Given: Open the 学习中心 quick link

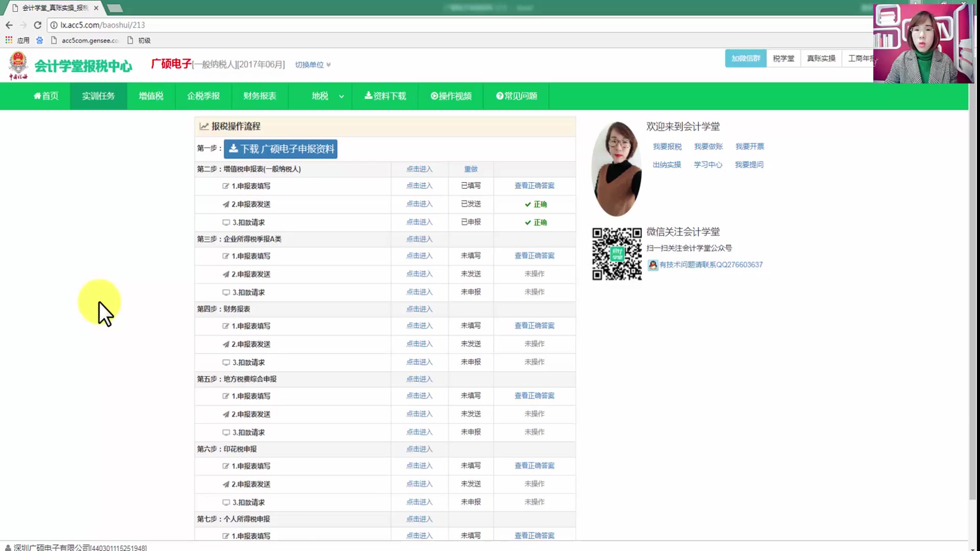Looking at the screenshot, I should [x=708, y=164].
